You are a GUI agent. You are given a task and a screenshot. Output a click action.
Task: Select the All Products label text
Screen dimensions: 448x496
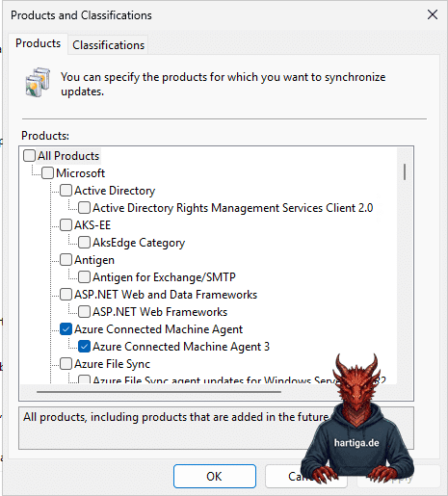click(x=68, y=156)
